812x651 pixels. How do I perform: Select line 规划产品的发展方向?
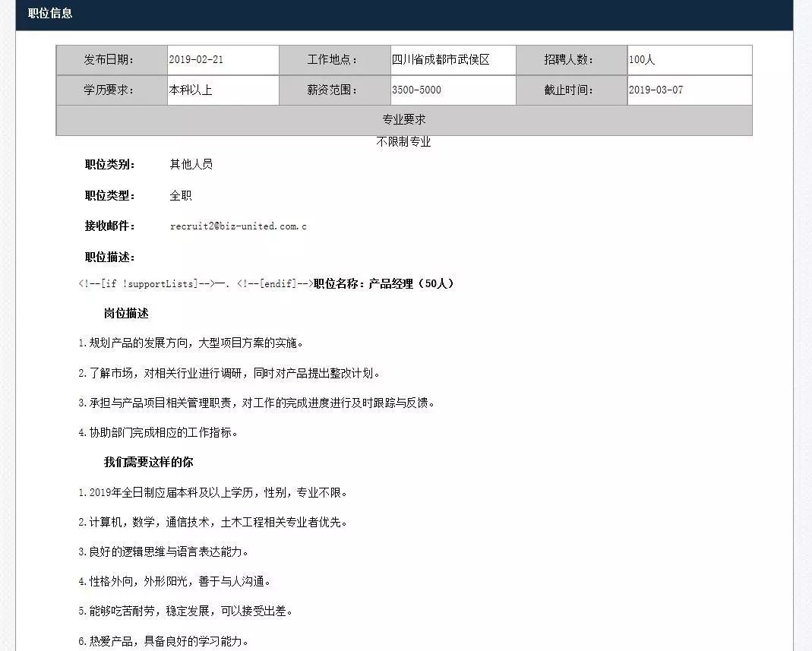tap(191, 343)
